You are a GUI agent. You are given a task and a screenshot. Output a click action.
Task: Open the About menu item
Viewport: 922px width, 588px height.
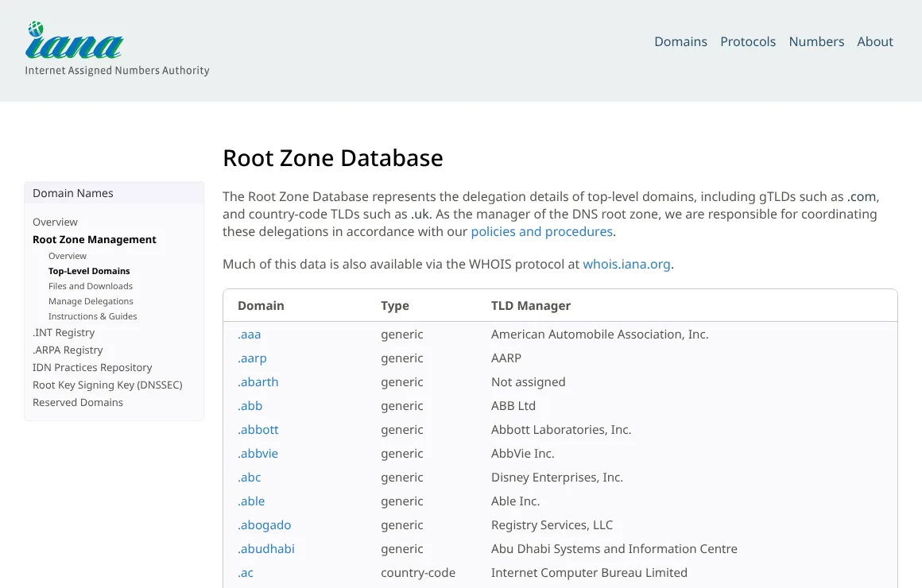(875, 42)
